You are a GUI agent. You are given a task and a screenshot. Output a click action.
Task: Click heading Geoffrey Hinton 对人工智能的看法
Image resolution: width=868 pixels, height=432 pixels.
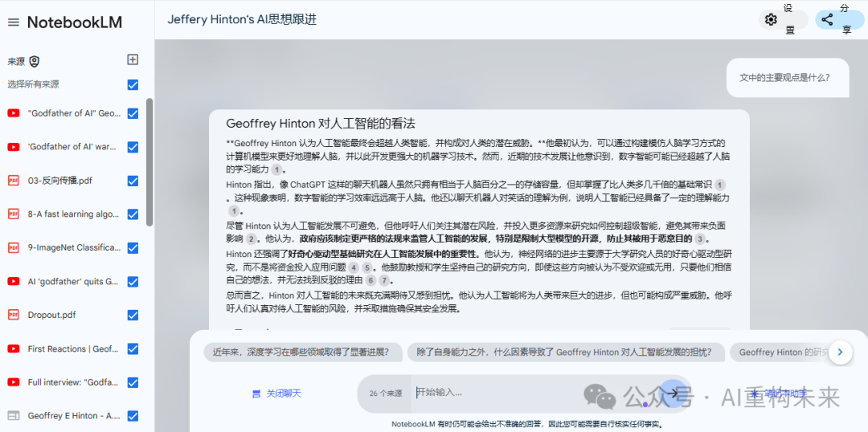(x=321, y=124)
